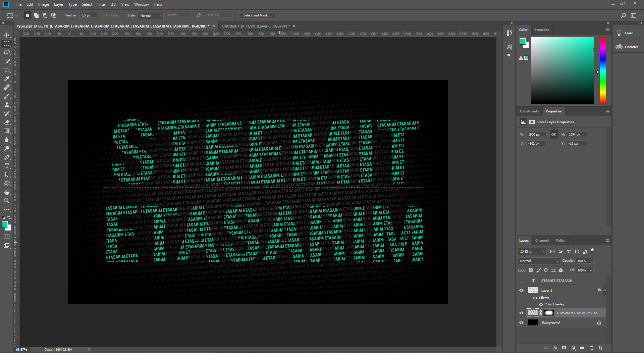Screen dimensions: 644x353
Task: Click the vertical hue spectrum slider
Action: (x=603, y=70)
